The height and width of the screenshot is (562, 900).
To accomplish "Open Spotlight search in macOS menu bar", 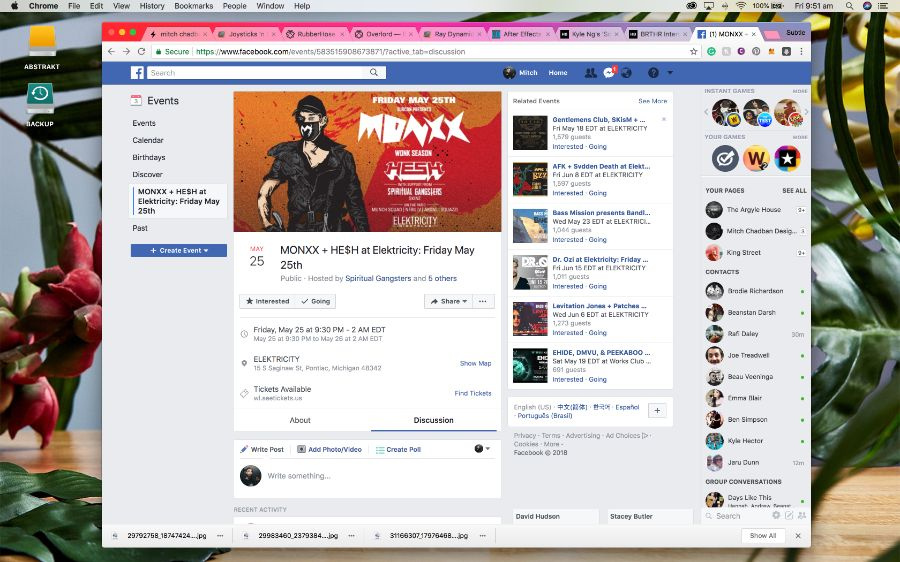I will tap(849, 6).
